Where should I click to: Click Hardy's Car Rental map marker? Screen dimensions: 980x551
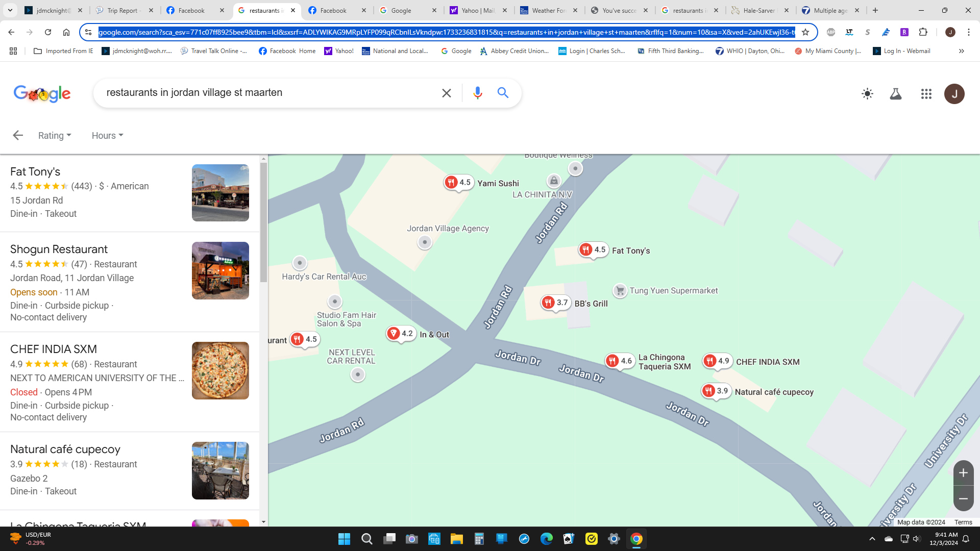[300, 263]
